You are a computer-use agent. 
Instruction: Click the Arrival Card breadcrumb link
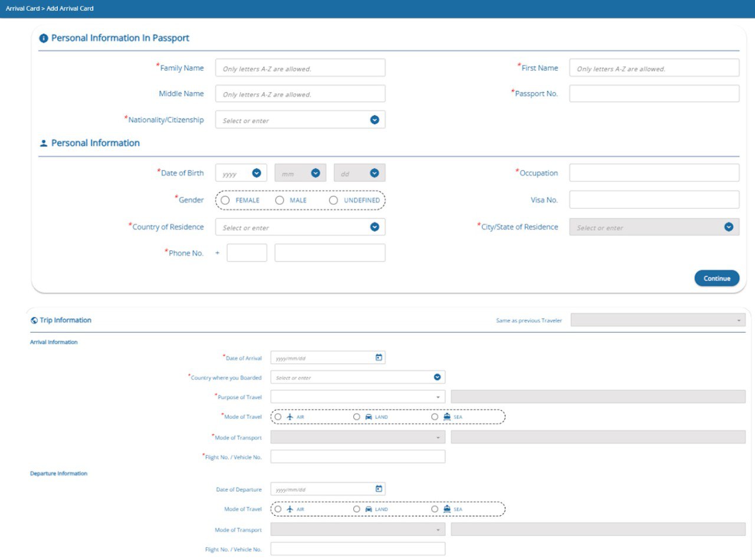(22, 9)
